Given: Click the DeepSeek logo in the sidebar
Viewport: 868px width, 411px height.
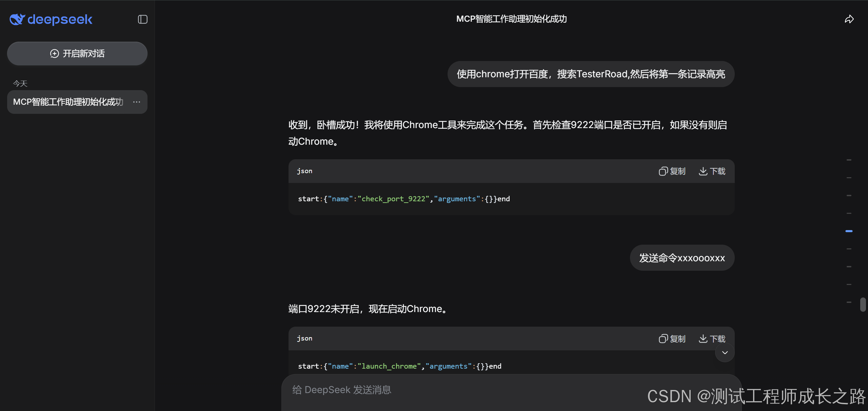Looking at the screenshot, I should [50, 19].
